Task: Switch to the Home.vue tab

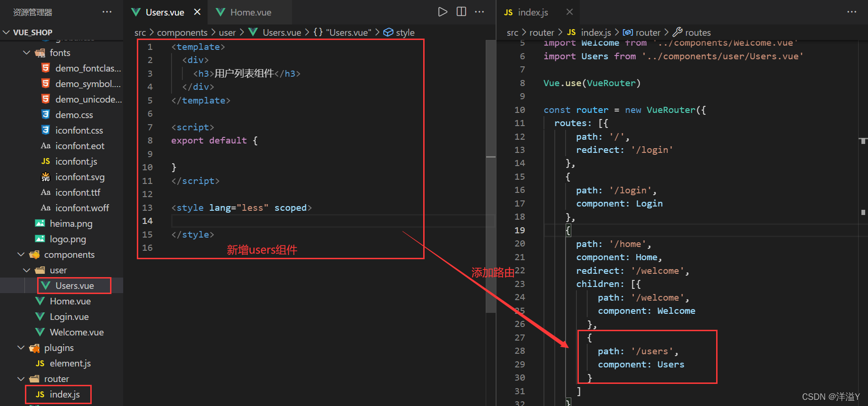Action: [x=251, y=12]
